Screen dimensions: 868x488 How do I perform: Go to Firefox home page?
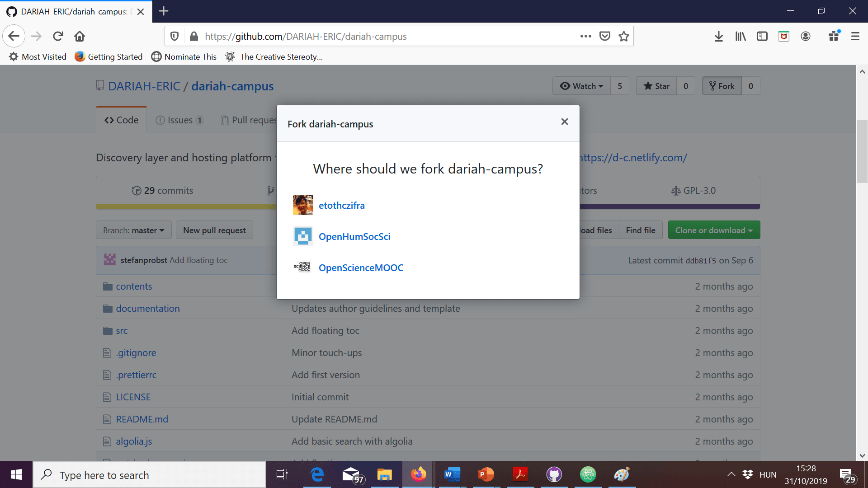80,36
